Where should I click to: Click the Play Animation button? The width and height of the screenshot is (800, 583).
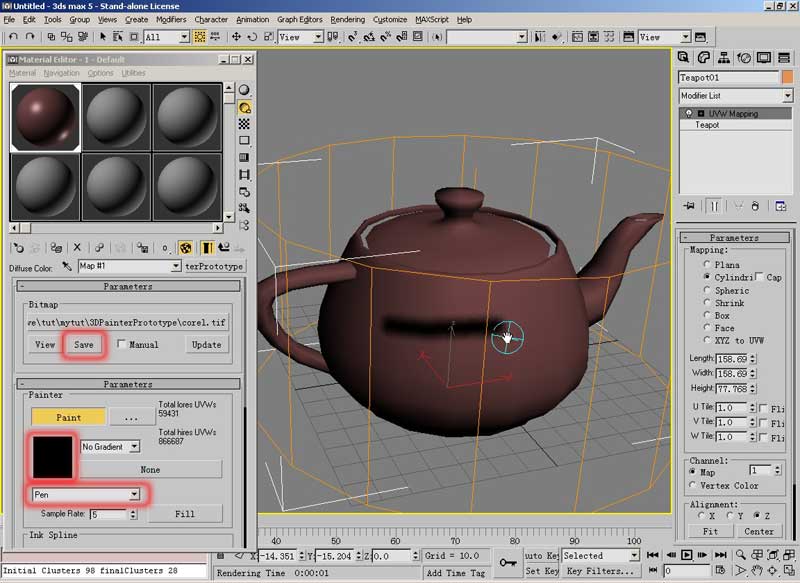point(687,555)
